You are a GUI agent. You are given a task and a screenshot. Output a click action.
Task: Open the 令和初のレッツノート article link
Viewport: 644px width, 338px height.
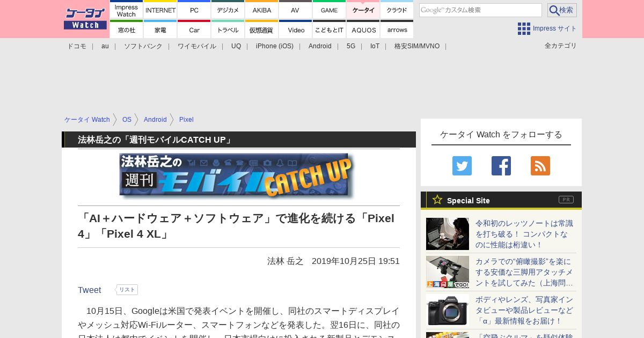pyautogui.click(x=524, y=234)
